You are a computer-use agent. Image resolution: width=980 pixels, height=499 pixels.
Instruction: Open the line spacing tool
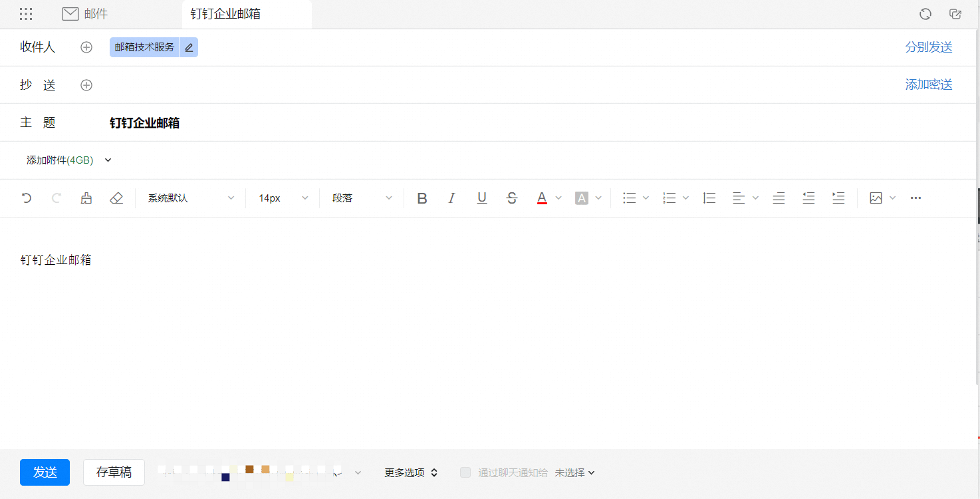click(x=709, y=198)
